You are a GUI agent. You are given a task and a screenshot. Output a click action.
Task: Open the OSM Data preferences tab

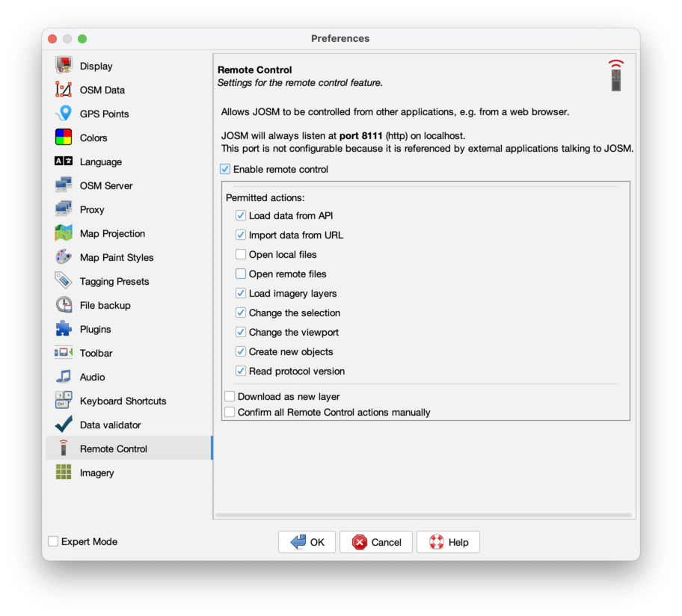[129, 90]
